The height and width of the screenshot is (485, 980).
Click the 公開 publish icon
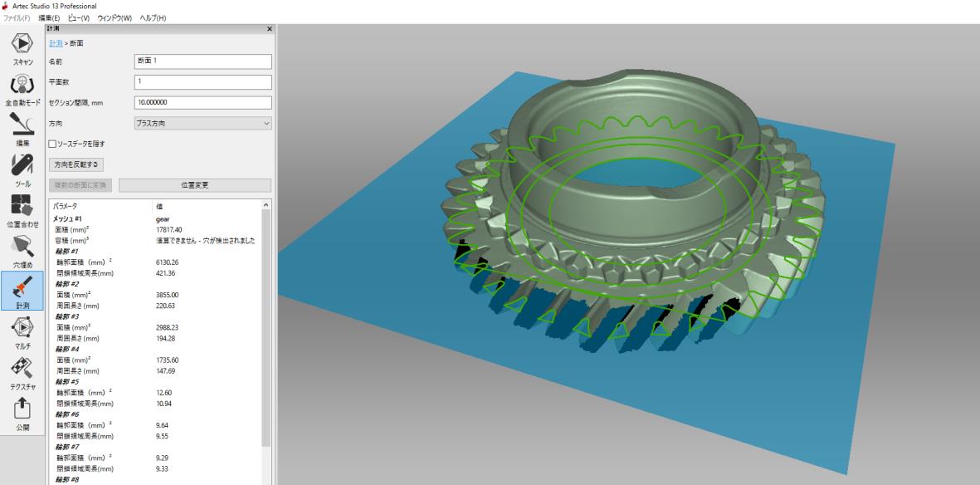click(22, 413)
